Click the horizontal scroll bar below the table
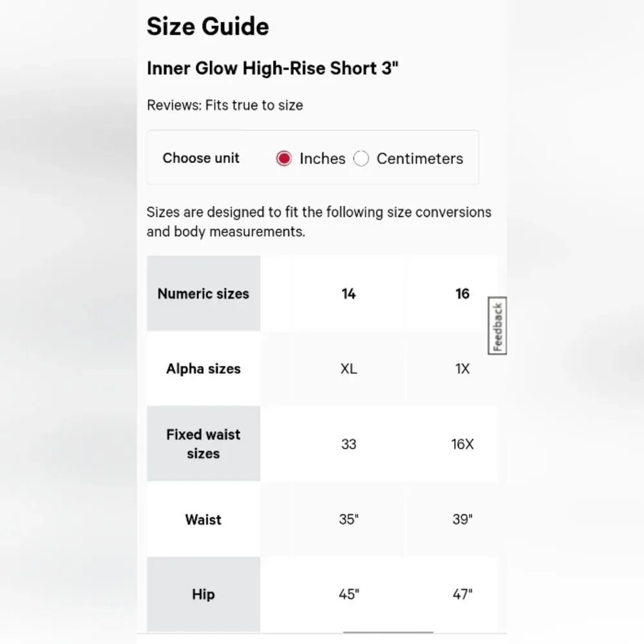Viewport: 644px width, 644px height. pyautogui.click(x=388, y=632)
